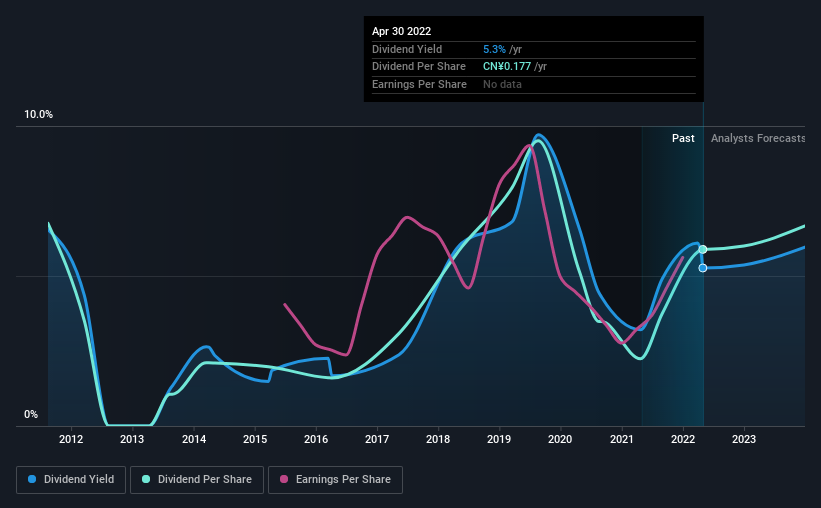The height and width of the screenshot is (508, 821).
Task: Click the 2022 x-axis label
Action: coord(683,439)
